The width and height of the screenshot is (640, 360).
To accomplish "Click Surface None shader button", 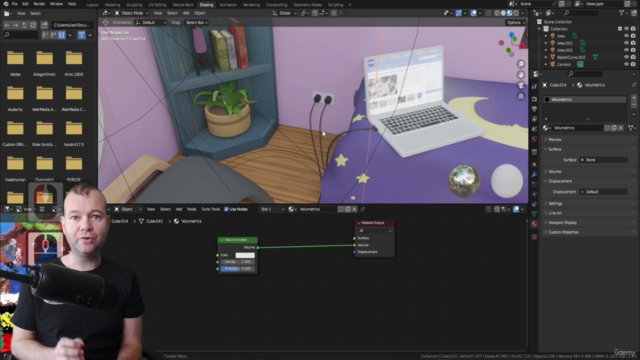I will (x=603, y=160).
